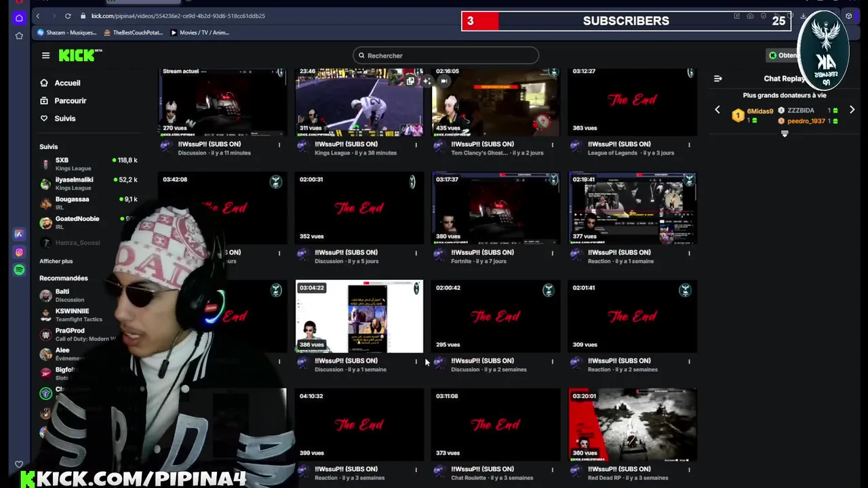
Task: Click the skip icon on Tom Clancy's thumbnail
Action: point(443,81)
